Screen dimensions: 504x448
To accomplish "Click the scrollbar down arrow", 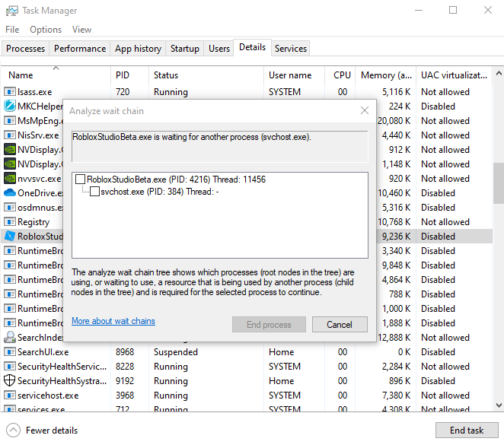I will point(499,405).
